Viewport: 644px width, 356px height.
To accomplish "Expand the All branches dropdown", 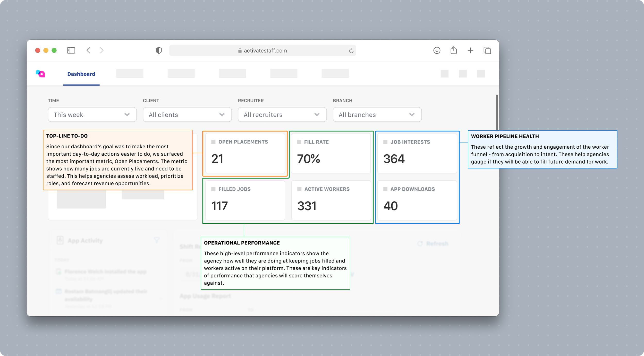I will pyautogui.click(x=377, y=115).
